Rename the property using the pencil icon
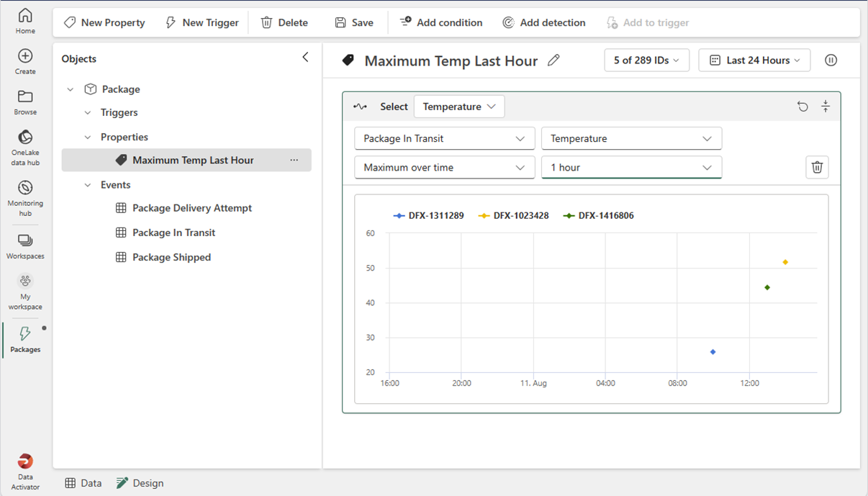Viewport: 868px width, 496px height. (x=553, y=60)
